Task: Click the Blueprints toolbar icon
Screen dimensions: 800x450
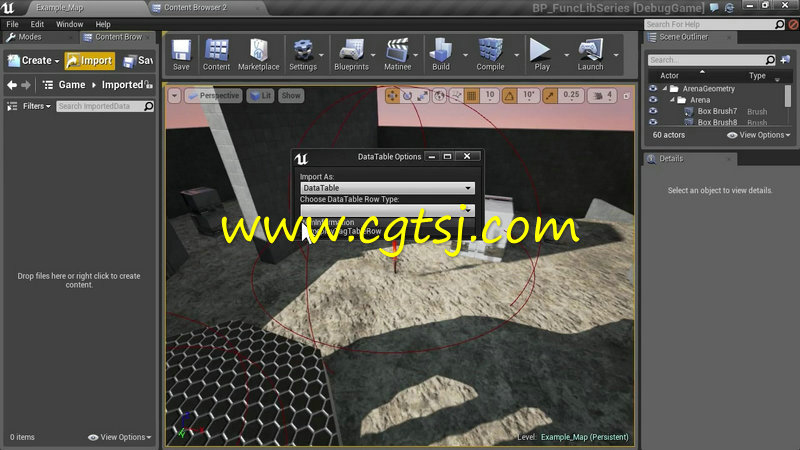Action: point(352,54)
